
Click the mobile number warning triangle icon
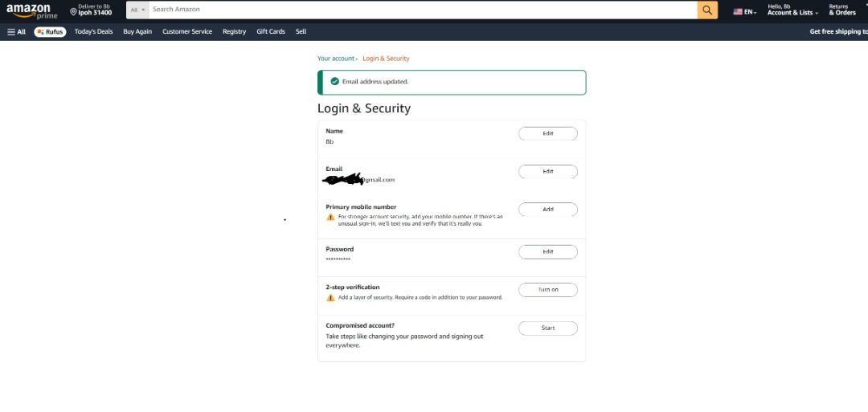[x=330, y=218]
